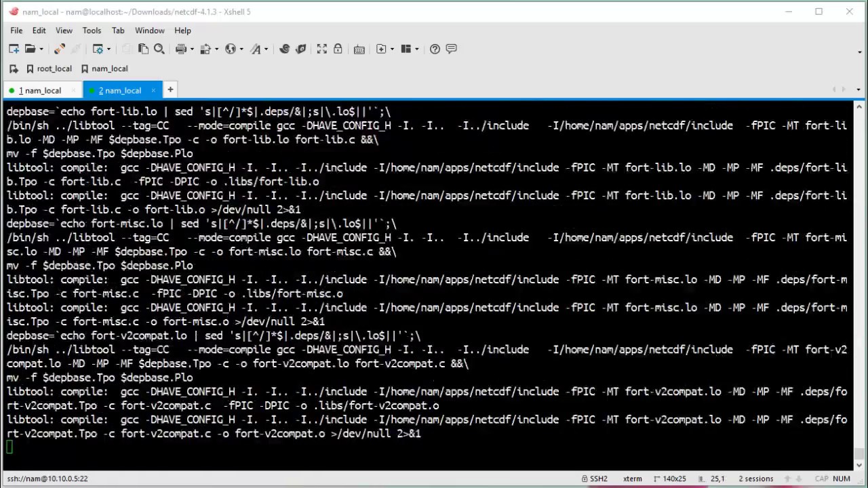Click the pane layout icon
The width and height of the screenshot is (868, 488).
[x=406, y=49]
